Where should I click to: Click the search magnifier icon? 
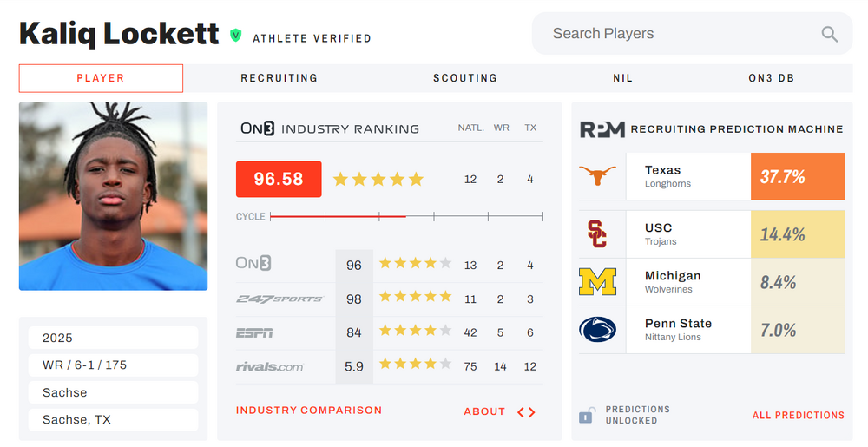click(829, 34)
